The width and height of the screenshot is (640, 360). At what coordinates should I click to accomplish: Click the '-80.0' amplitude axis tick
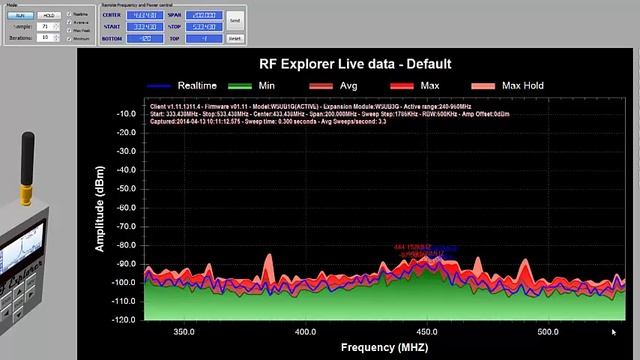126,245
